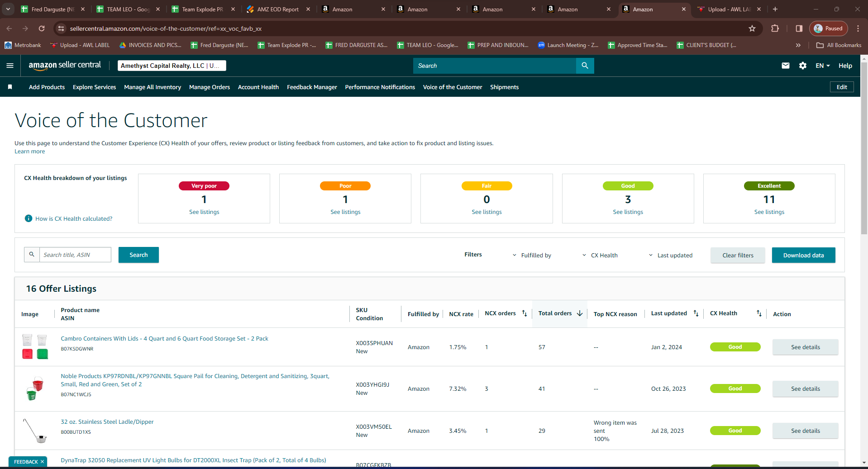Viewport: 868px width, 469px height.
Task: Open the account switcher Amethyst Capital Realty
Action: 172,66
